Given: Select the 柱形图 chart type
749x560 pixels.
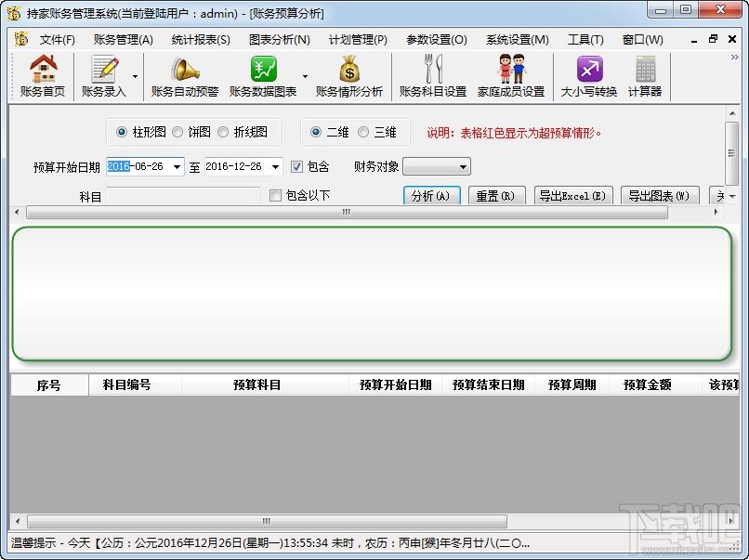Looking at the screenshot, I should click(x=141, y=132).
